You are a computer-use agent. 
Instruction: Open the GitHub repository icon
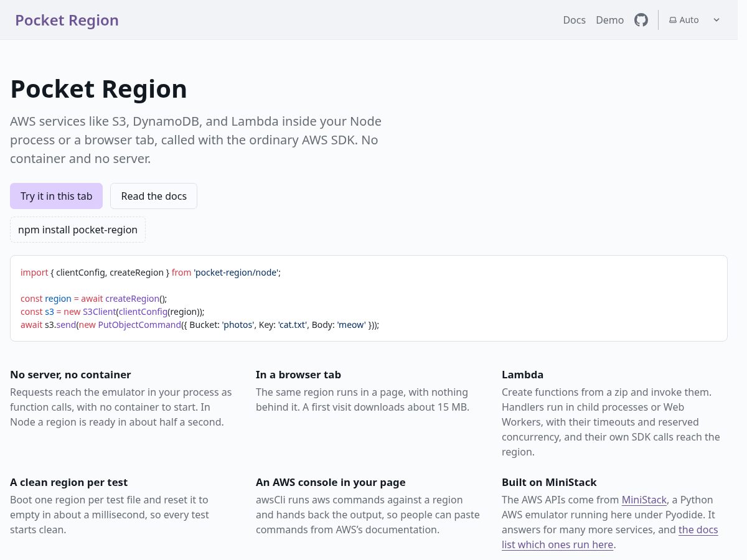[x=641, y=20]
